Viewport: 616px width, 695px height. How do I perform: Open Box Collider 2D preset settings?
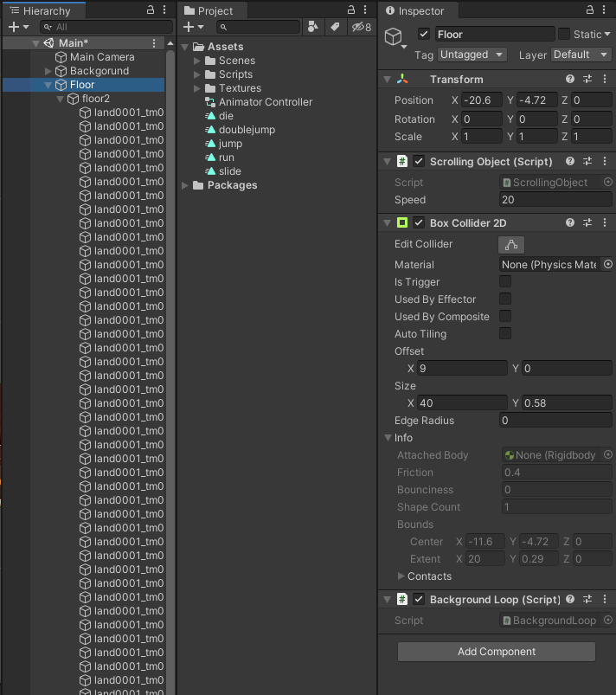pyautogui.click(x=587, y=222)
